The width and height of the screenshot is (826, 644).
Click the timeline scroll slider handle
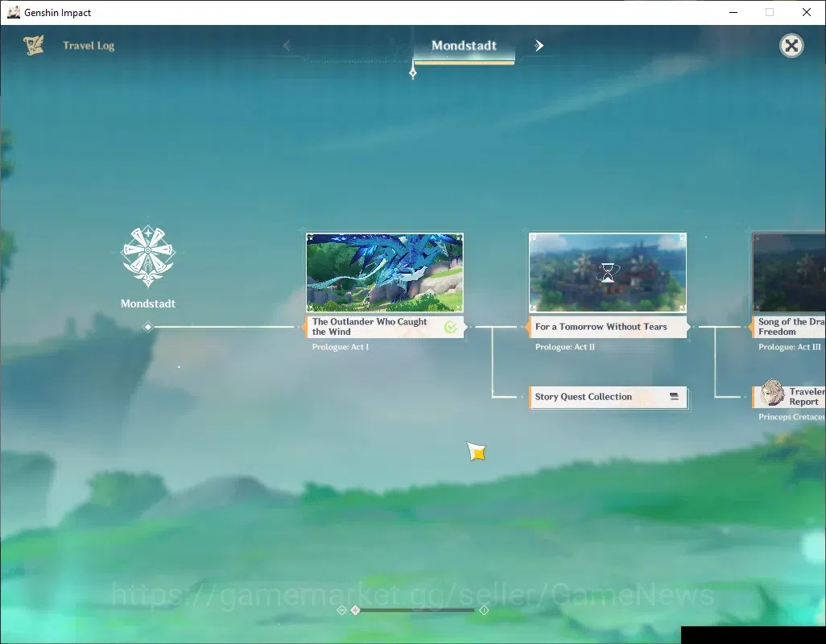356,609
